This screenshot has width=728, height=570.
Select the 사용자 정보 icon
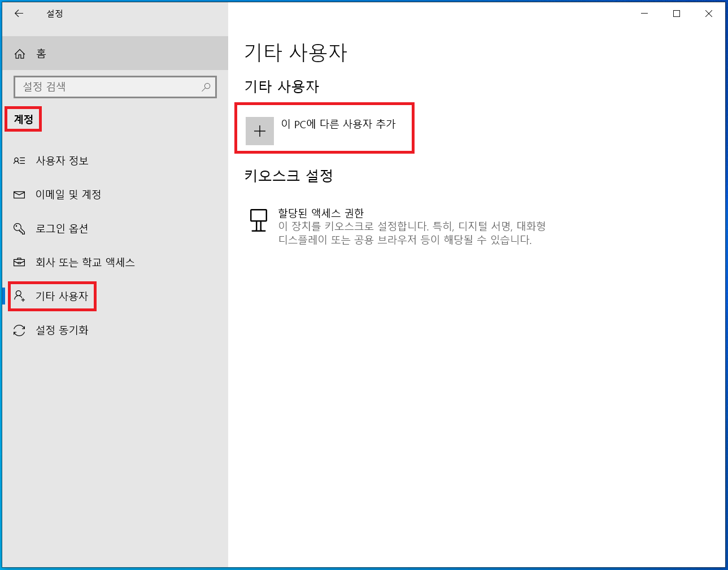19,161
